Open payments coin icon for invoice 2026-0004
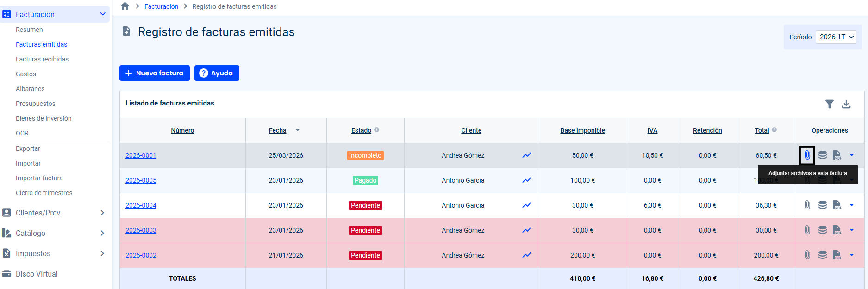This screenshot has width=868, height=289. 822,205
